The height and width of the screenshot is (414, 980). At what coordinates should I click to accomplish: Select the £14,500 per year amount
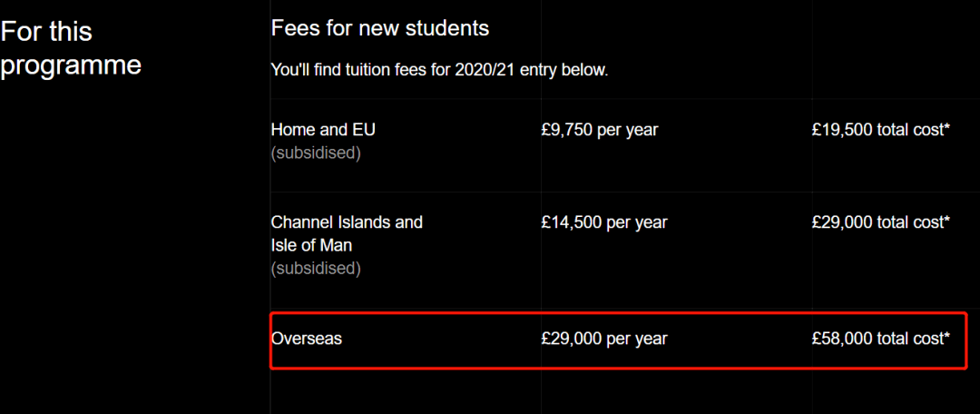[x=604, y=222]
